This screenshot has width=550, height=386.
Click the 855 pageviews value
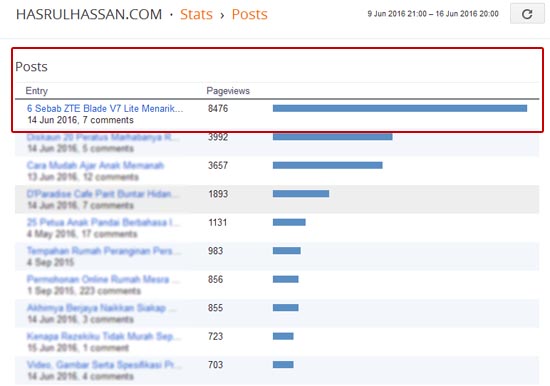[x=215, y=308]
